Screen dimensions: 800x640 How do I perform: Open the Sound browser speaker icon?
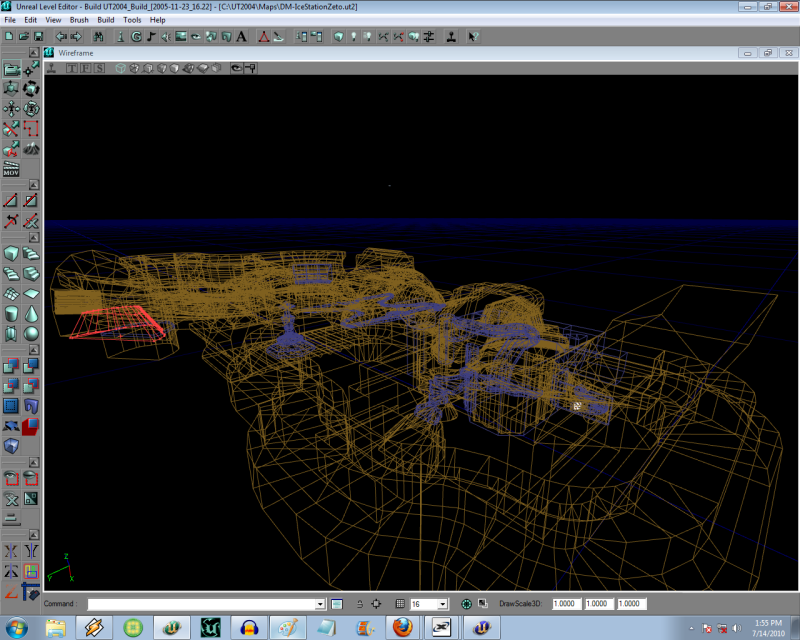(166, 37)
